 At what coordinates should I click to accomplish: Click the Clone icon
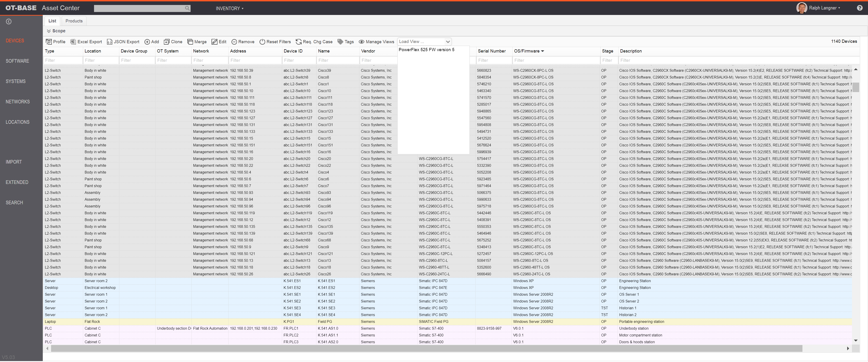point(166,42)
